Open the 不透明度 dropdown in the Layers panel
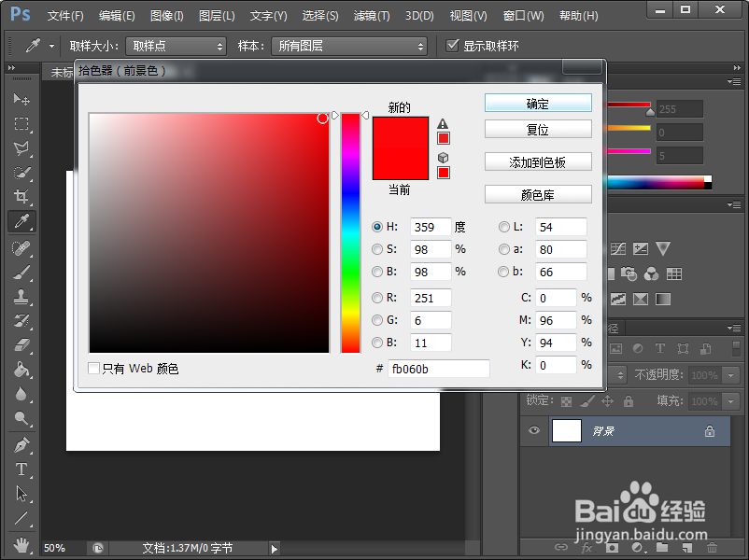This screenshot has height=560, width=749. click(730, 375)
